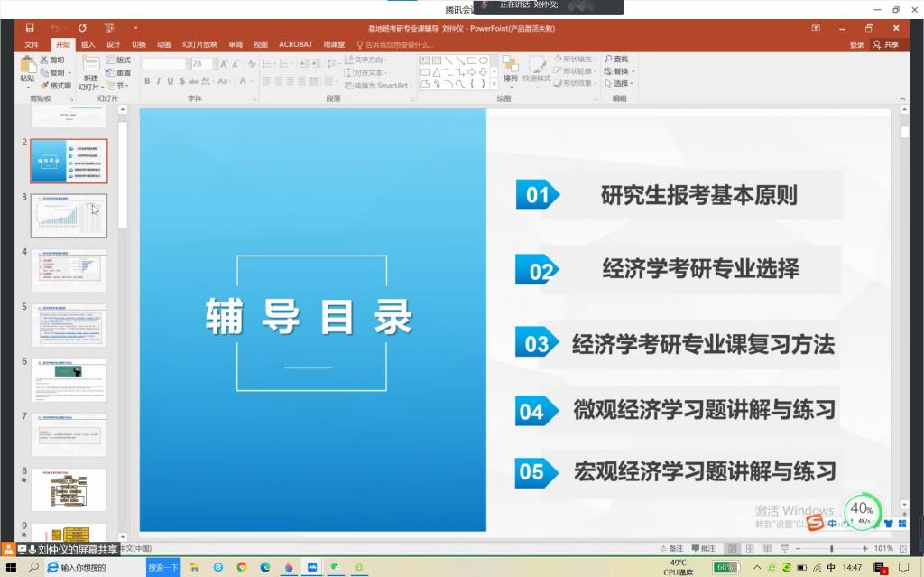Screen dimensions: 924x577
Task: Toggle Bold formatting button
Action: click(x=146, y=81)
